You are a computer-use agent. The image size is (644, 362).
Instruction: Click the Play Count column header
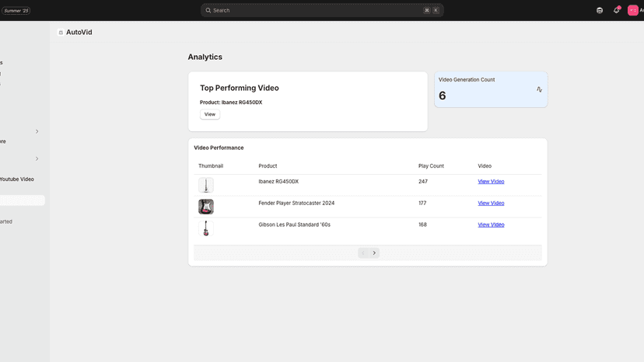point(431,165)
